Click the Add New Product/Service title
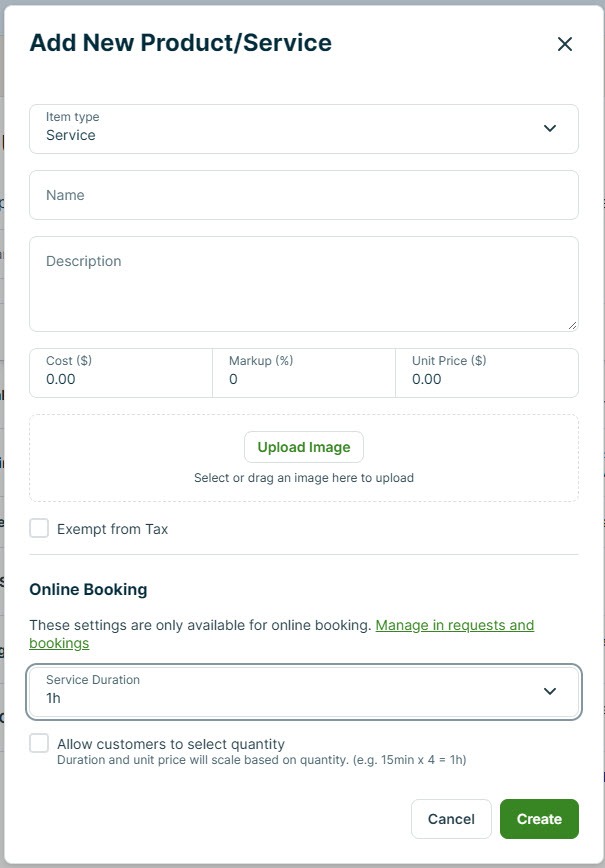 (x=180, y=43)
